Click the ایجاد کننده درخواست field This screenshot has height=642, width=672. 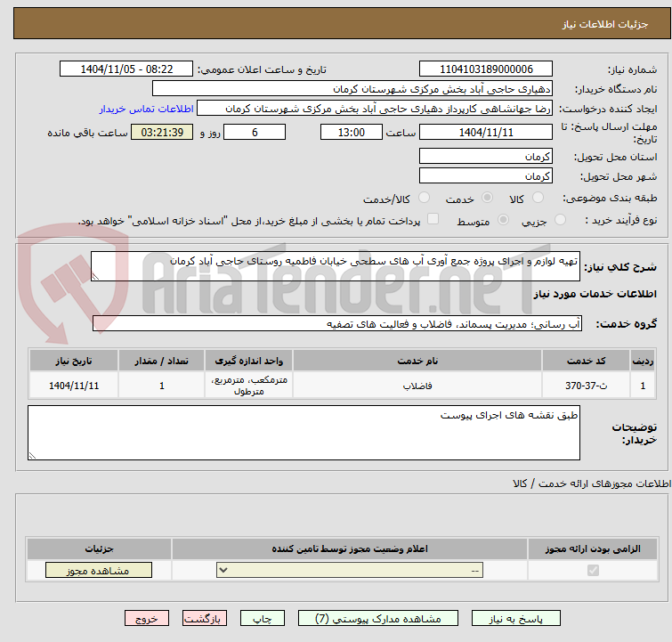[x=375, y=109]
